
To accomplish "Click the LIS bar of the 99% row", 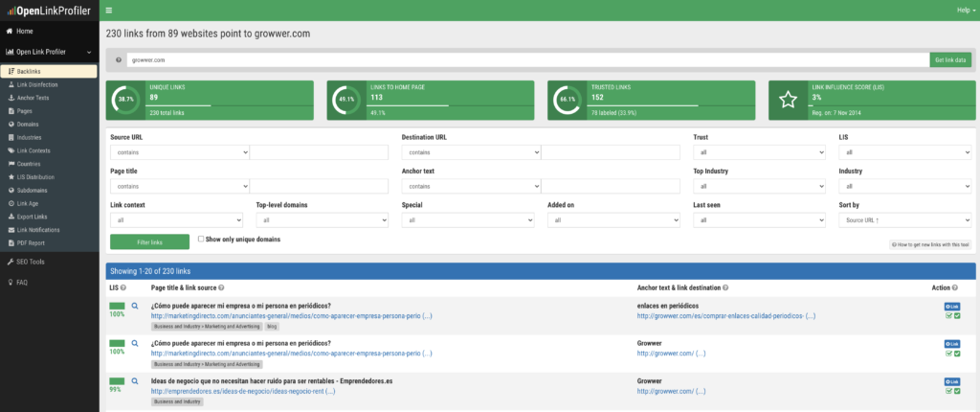I will [117, 380].
